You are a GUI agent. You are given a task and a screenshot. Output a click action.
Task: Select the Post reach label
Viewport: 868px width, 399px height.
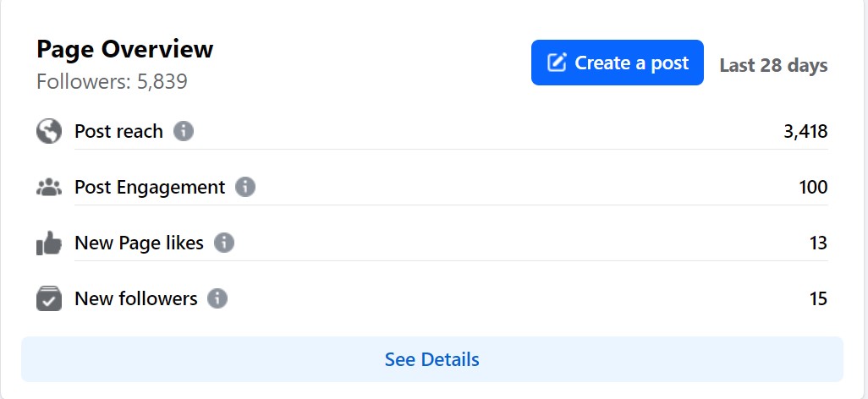point(118,131)
